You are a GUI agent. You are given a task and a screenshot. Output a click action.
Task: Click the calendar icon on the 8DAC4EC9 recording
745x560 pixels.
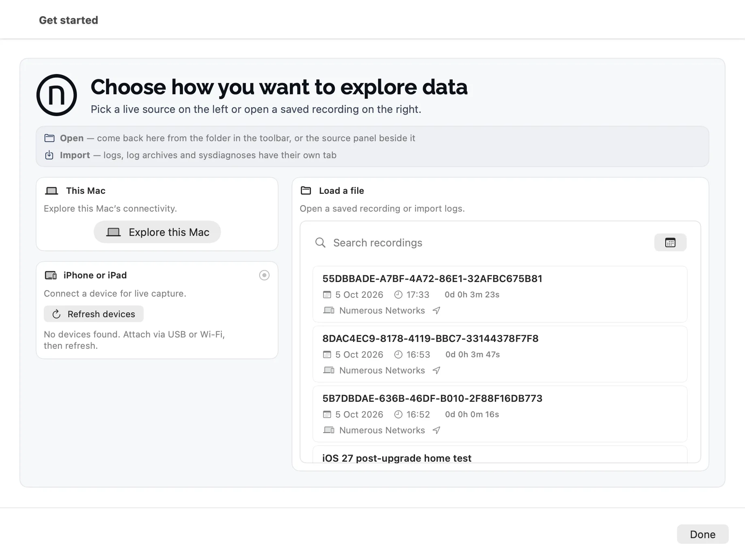pyautogui.click(x=327, y=354)
